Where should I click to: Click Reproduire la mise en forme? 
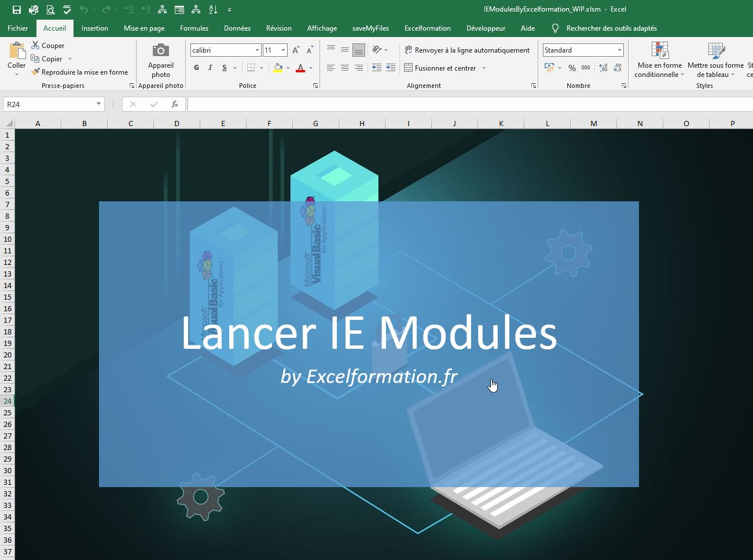pos(80,72)
